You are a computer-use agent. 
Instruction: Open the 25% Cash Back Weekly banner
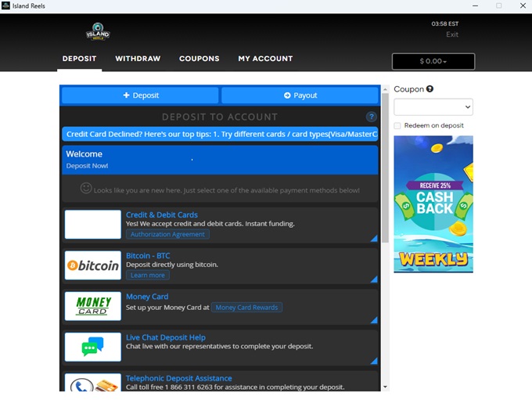tap(433, 204)
